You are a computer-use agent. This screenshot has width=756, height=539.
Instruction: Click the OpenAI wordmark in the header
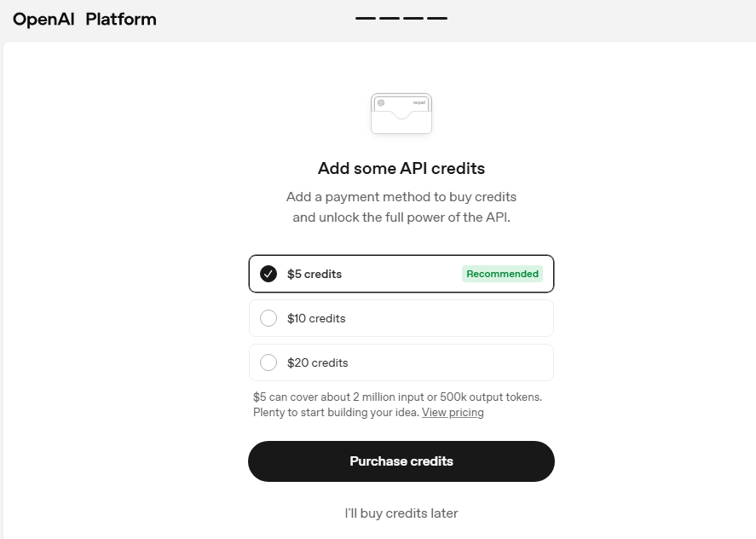tap(44, 19)
